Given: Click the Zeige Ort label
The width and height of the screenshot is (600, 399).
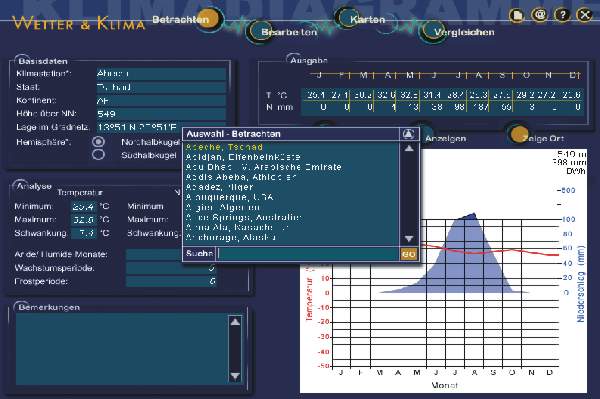Looking at the screenshot, I should click(x=543, y=138).
